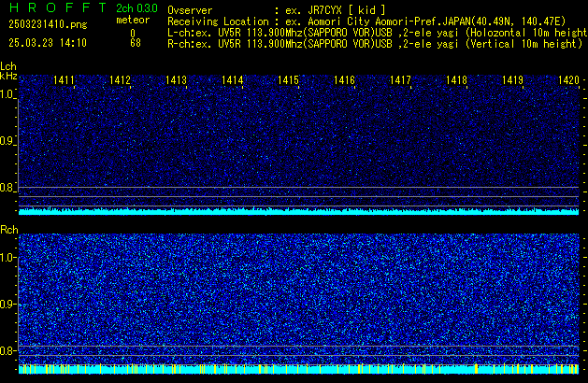Click the Lch 0.8 kHz axis label

click(7, 188)
